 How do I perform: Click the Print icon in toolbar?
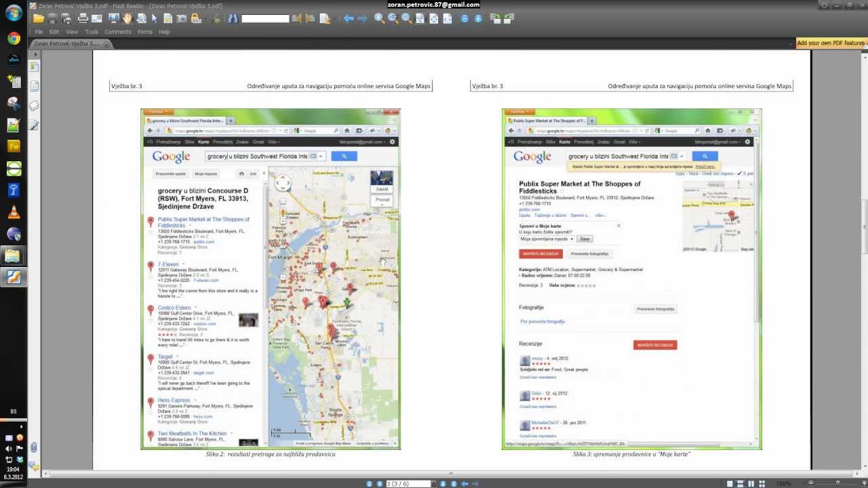point(83,18)
